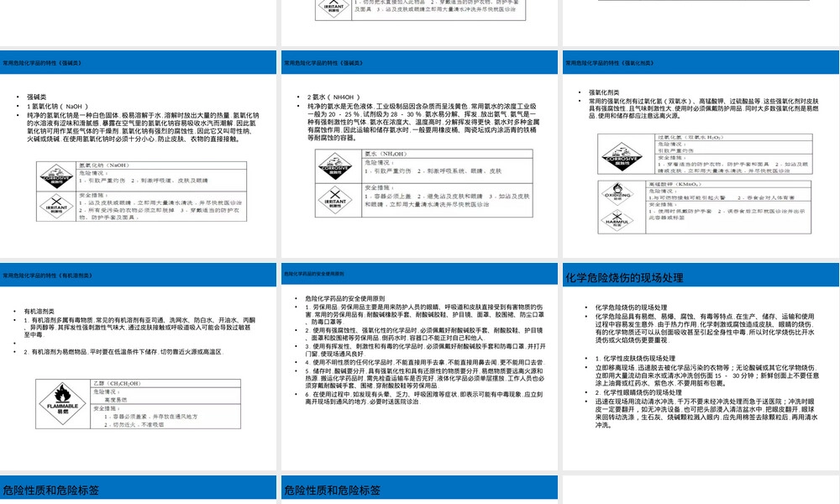Click the bullet '2 氨水（NH4OH）'
This screenshot has width=840, height=504.
tap(333, 97)
